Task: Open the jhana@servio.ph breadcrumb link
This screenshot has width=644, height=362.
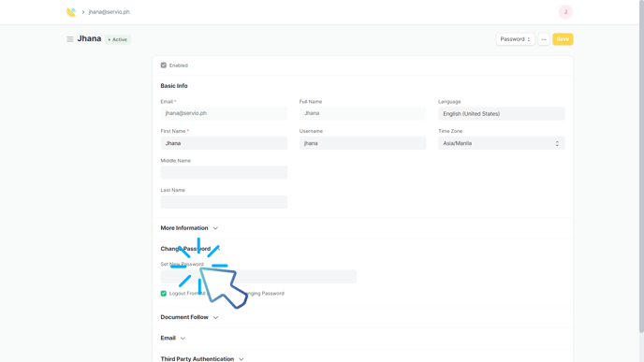Action: 110,12
